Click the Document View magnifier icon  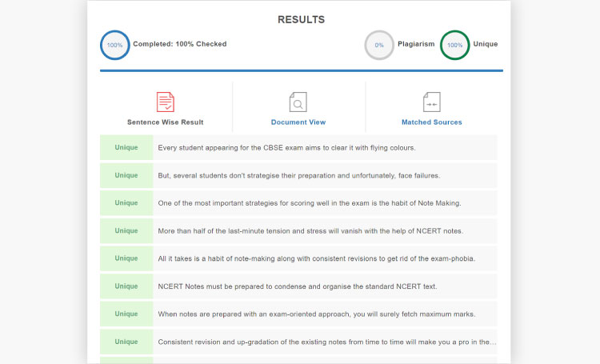pyautogui.click(x=298, y=102)
